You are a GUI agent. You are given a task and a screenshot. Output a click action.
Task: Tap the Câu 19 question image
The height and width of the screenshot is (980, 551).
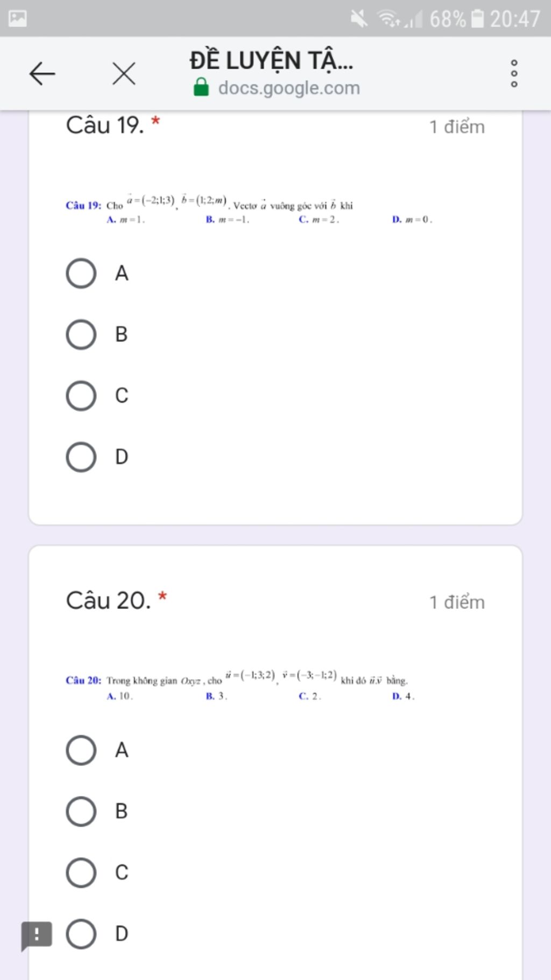[x=249, y=209]
